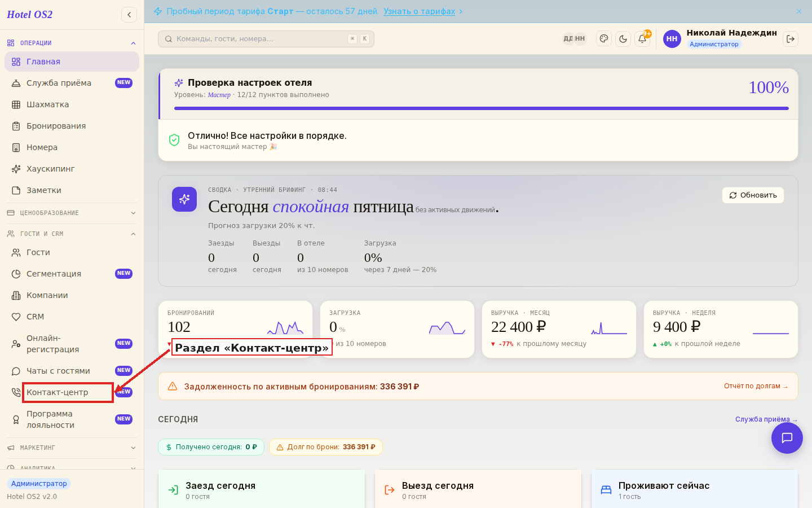Open the color theme palette icon
The image size is (812, 508).
click(x=604, y=39)
